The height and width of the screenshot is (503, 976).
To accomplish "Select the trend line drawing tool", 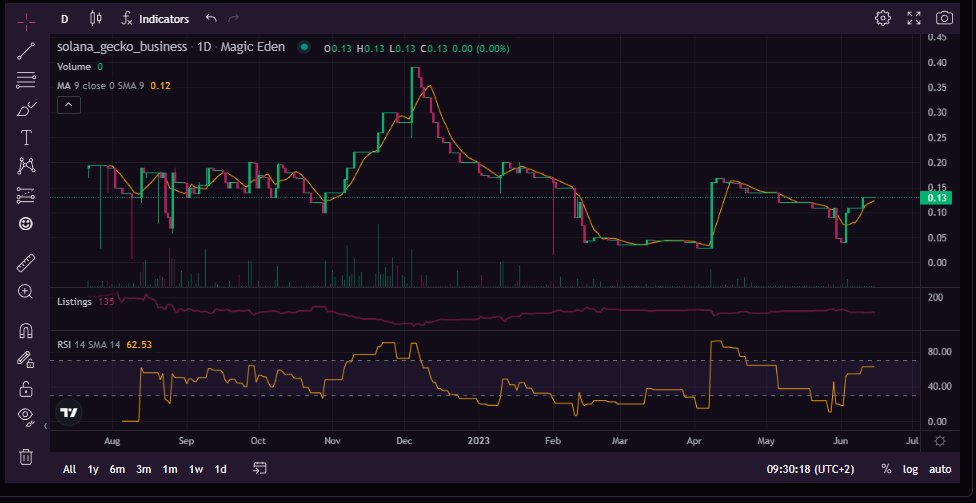I will coord(26,51).
